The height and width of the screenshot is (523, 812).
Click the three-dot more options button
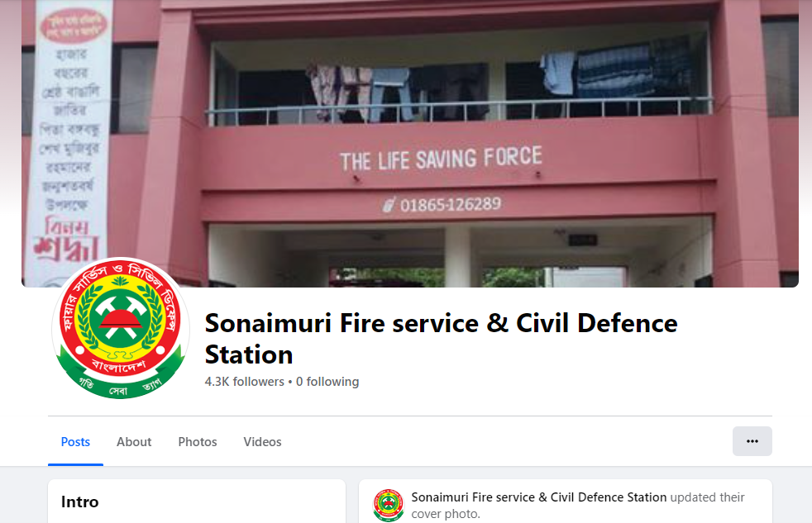click(x=752, y=441)
